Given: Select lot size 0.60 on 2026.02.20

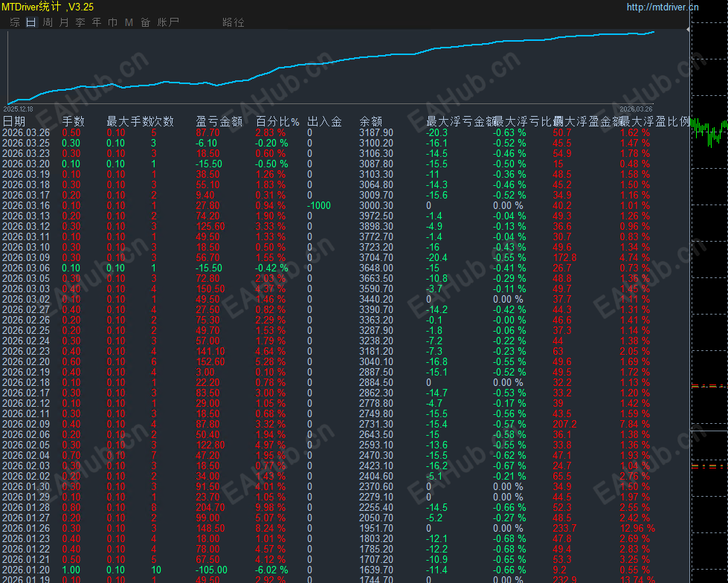Looking at the screenshot, I should click(x=71, y=361).
